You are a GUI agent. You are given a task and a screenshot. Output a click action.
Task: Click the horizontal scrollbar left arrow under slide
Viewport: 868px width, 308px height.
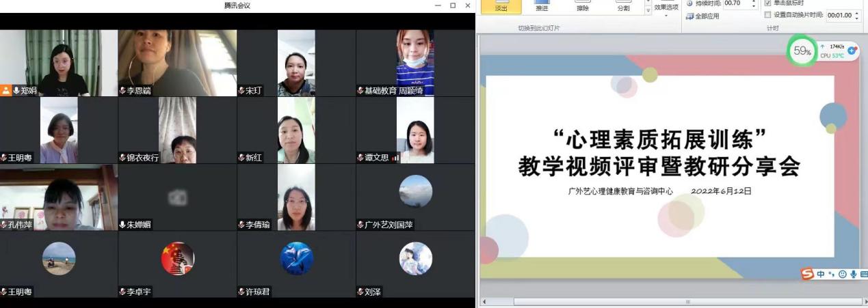tap(484, 301)
